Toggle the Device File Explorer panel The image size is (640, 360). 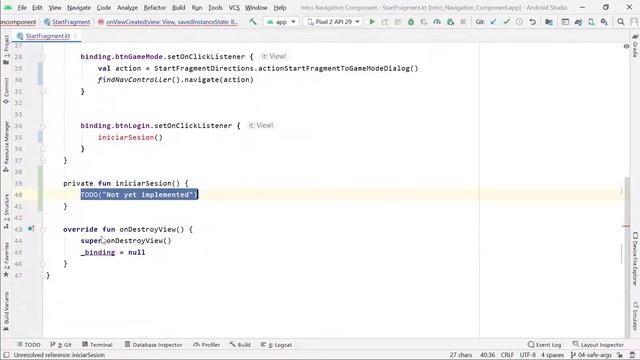coord(635,259)
